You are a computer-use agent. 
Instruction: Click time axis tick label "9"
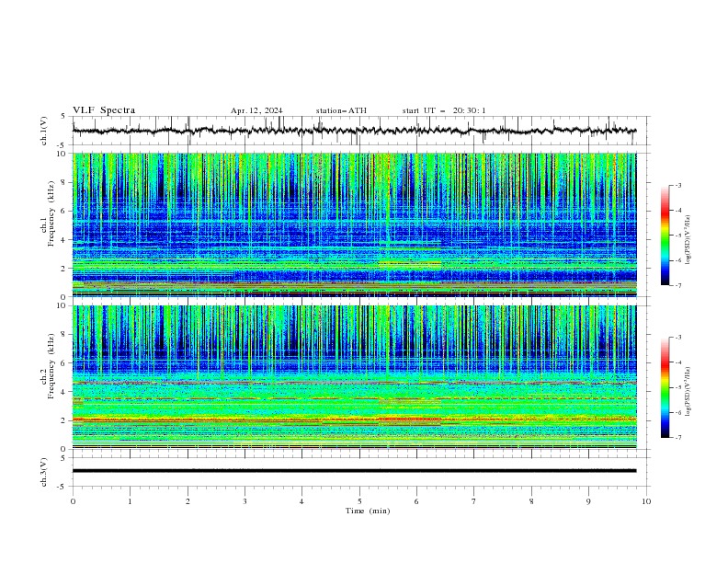(588, 501)
